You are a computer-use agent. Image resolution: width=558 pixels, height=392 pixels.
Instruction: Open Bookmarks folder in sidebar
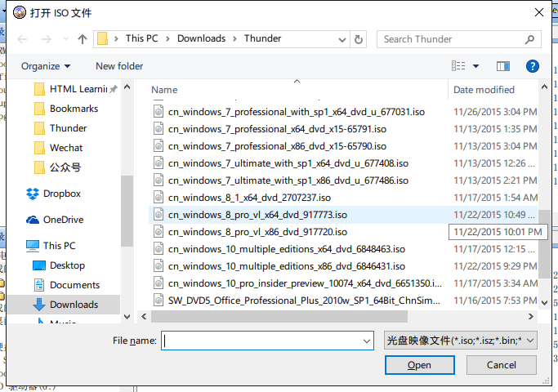tap(66, 109)
